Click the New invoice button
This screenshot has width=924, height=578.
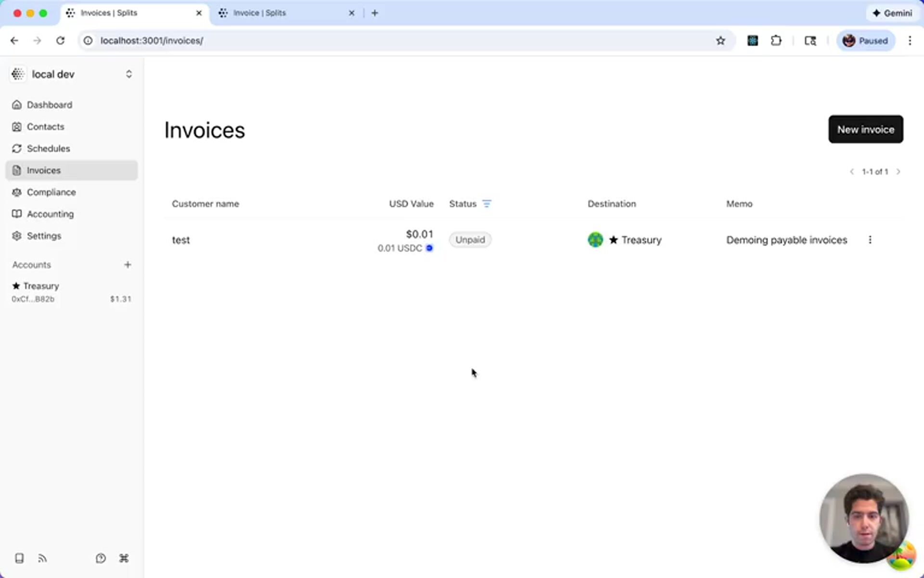(x=865, y=130)
